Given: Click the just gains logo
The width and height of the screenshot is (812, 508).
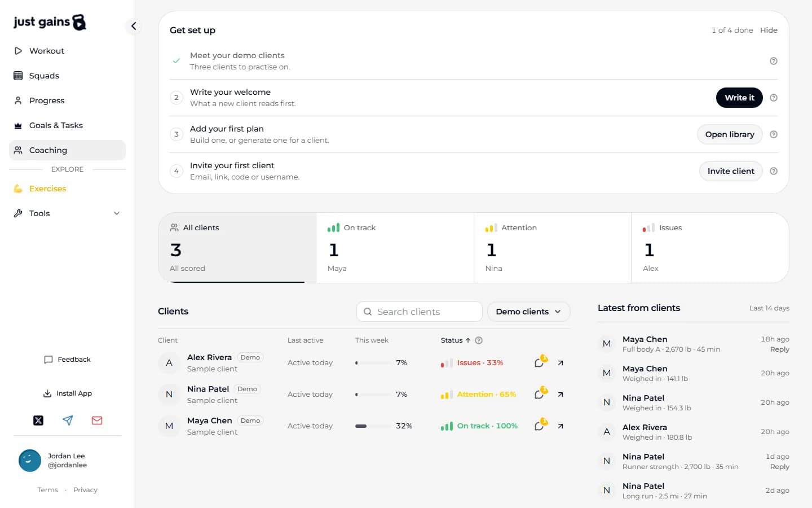Looking at the screenshot, I should tap(50, 22).
